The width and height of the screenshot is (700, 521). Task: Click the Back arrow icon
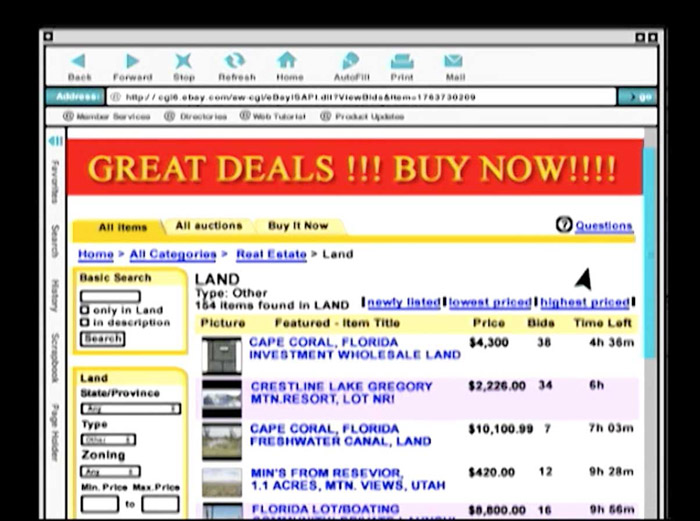click(x=79, y=61)
